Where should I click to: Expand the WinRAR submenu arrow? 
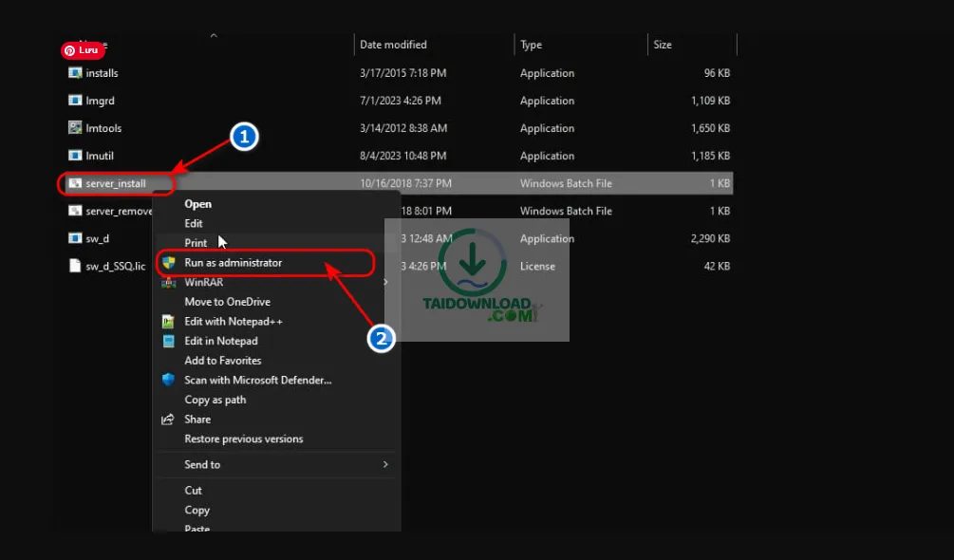385,283
